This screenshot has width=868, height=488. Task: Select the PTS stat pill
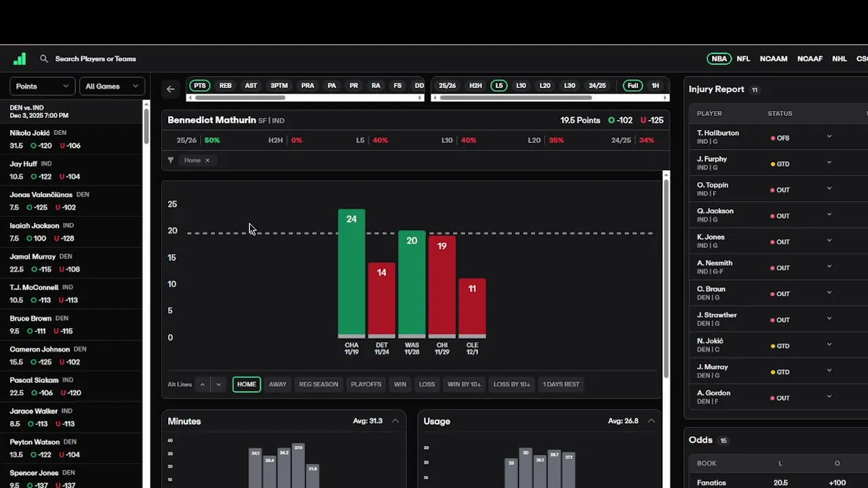[200, 86]
